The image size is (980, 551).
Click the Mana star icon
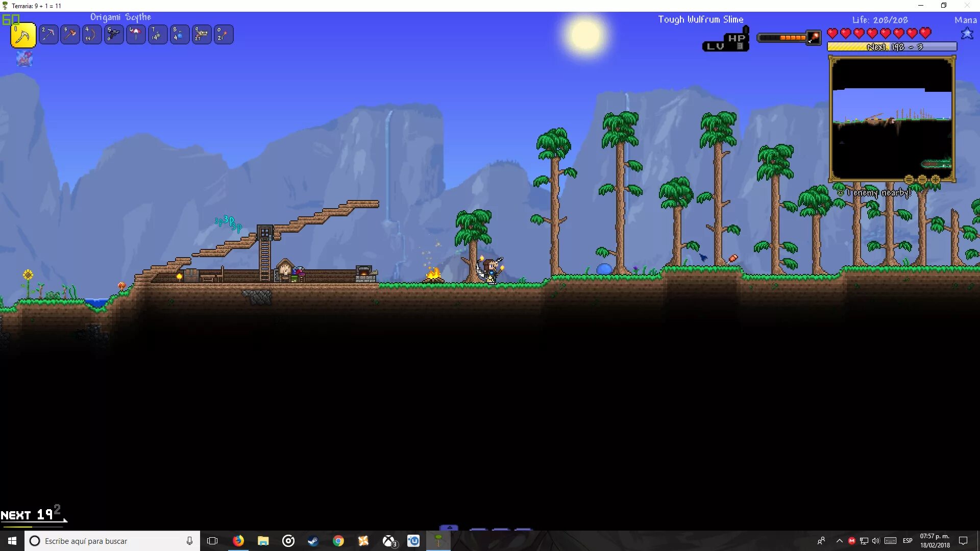(x=967, y=34)
